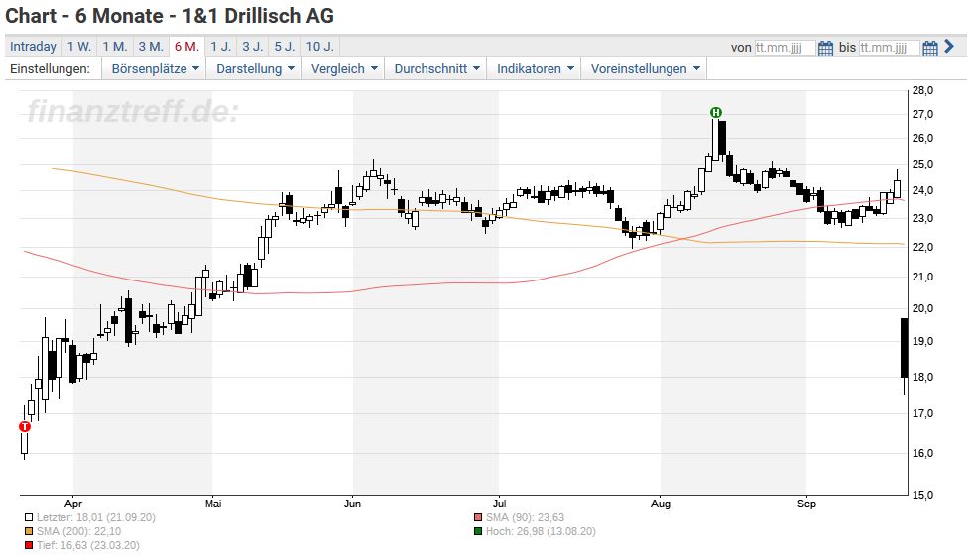Image resolution: width=976 pixels, height=560 pixels.
Task: Click the 'Apr' axis label
Action: point(73,504)
